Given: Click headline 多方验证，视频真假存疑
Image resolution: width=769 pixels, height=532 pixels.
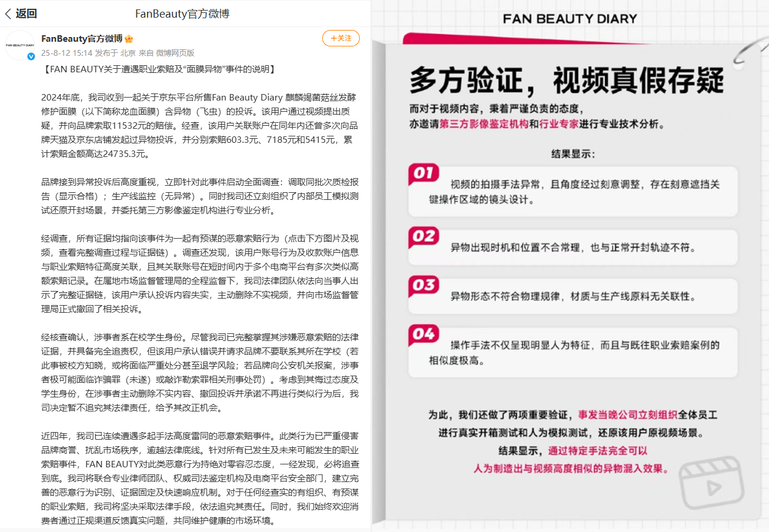Looking at the screenshot, I should [x=567, y=80].
